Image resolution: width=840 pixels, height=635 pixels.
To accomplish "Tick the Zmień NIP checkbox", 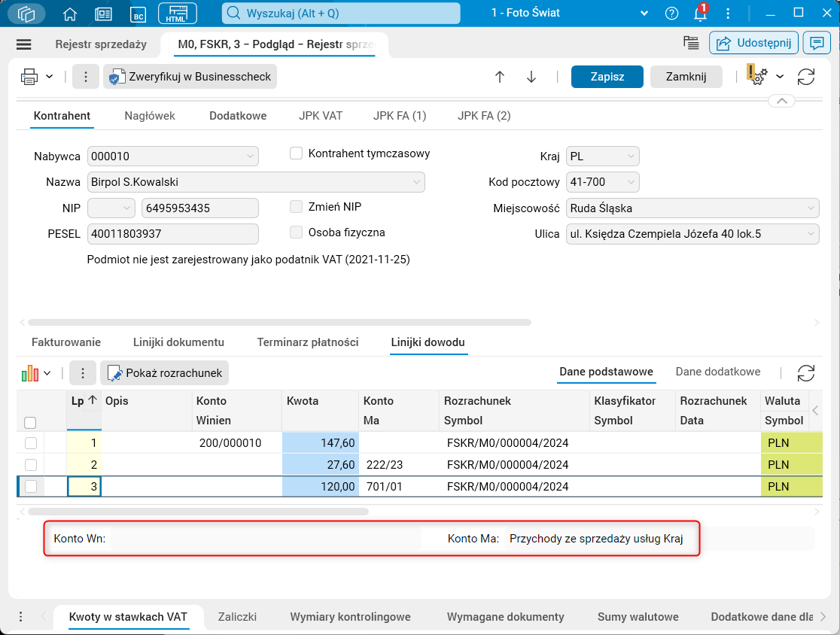I will [296, 206].
